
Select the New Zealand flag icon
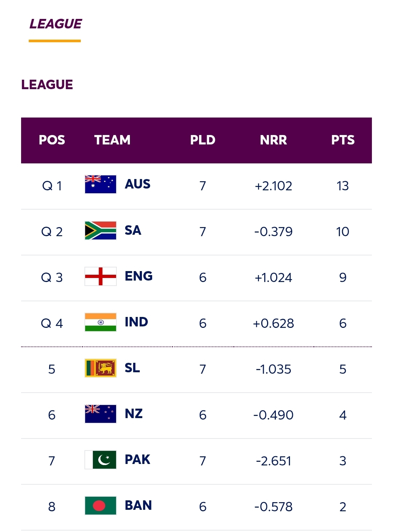(x=100, y=414)
